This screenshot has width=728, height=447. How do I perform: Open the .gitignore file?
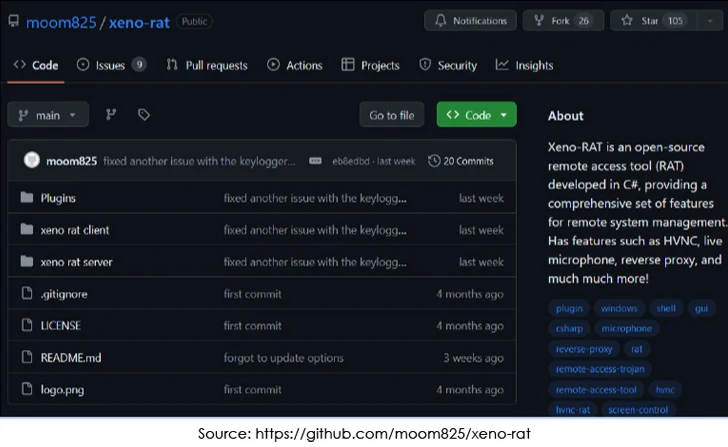point(64,294)
